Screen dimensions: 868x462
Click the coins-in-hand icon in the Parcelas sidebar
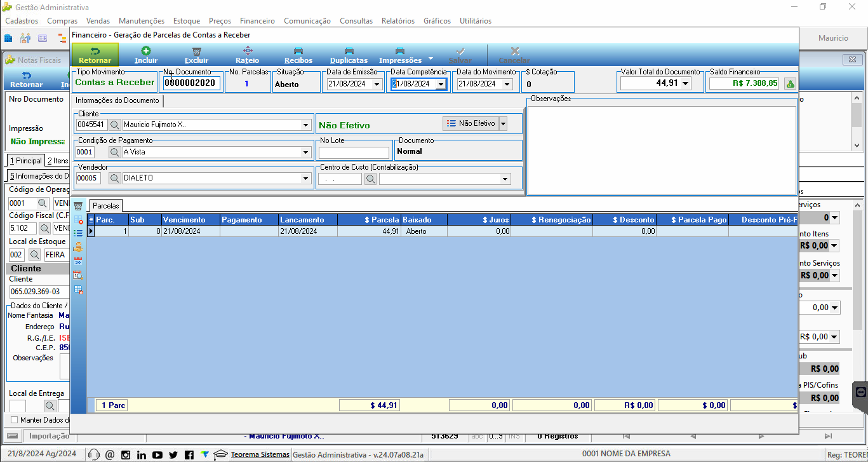(78, 247)
